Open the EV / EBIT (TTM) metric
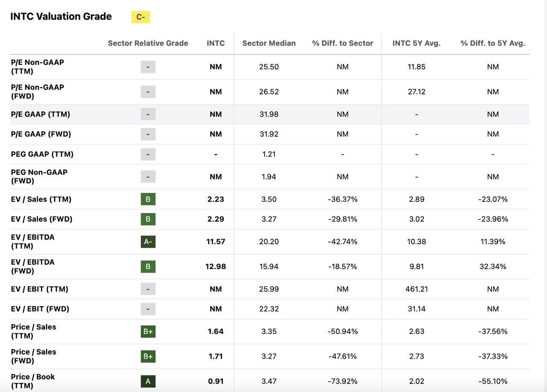Viewport: 547px width, 392px height. [x=40, y=289]
